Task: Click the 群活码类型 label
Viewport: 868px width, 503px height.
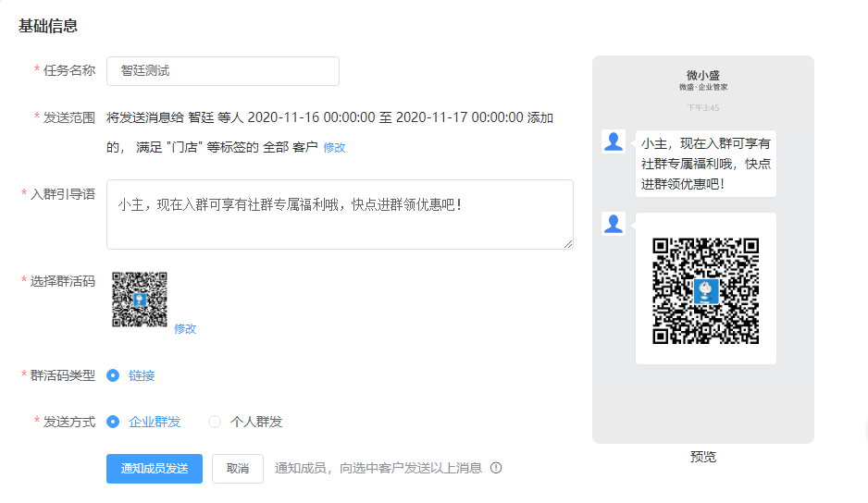Action: click(x=63, y=375)
